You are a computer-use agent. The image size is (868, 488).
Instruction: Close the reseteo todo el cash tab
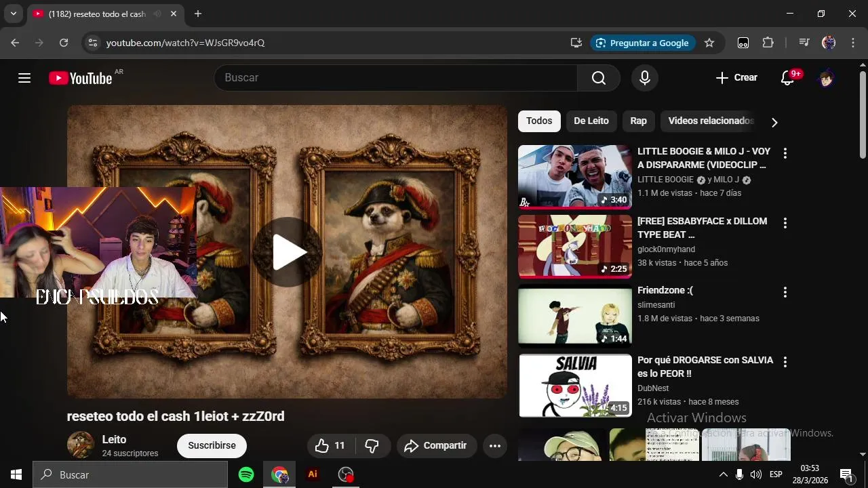coord(174,14)
